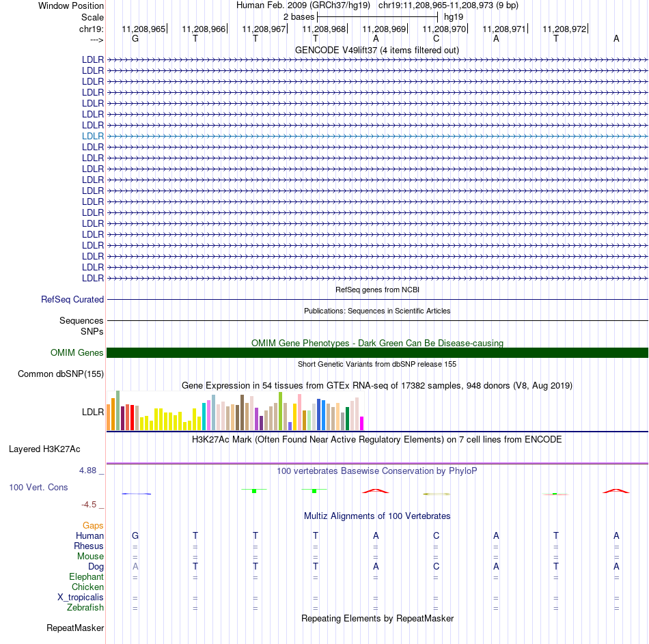Click the RefSeq Curated track label
649x644 pixels.
coord(72,299)
